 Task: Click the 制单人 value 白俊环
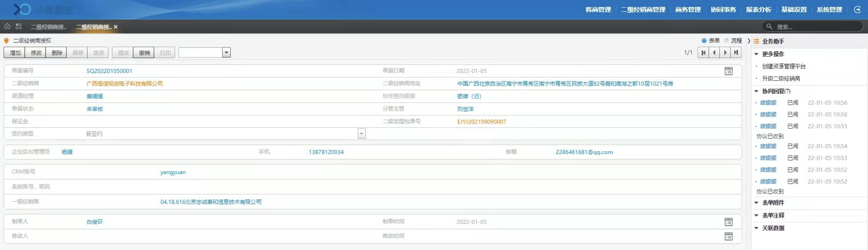click(95, 222)
